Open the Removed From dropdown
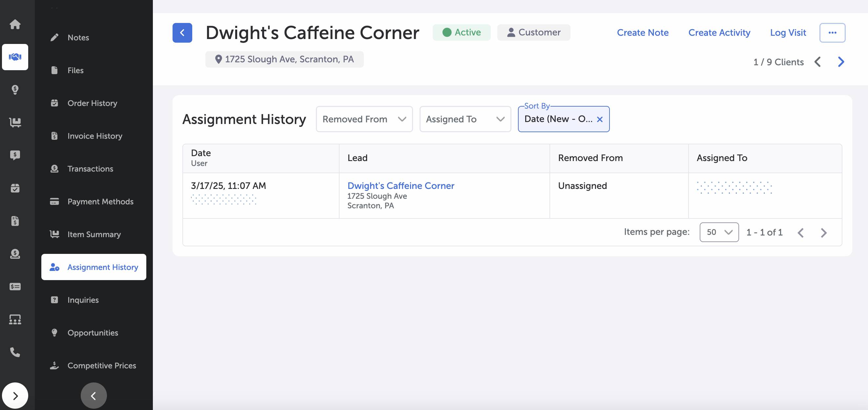Viewport: 868px width, 410px height. click(x=364, y=119)
